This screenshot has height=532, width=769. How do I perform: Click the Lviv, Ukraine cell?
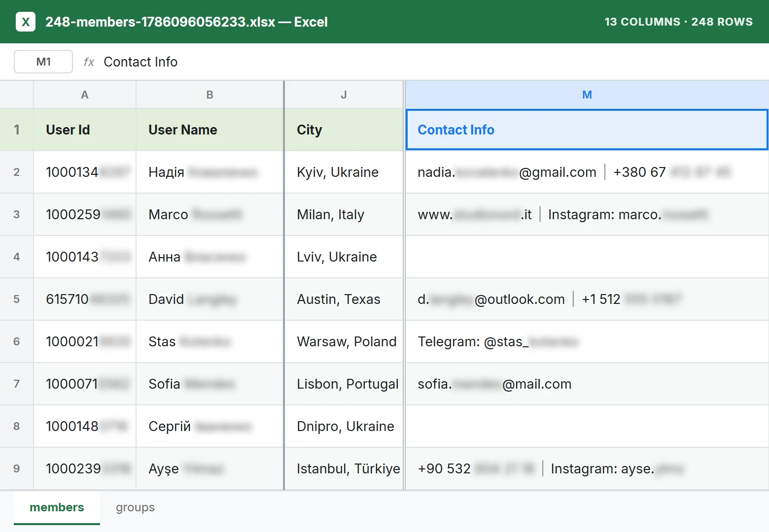click(344, 257)
